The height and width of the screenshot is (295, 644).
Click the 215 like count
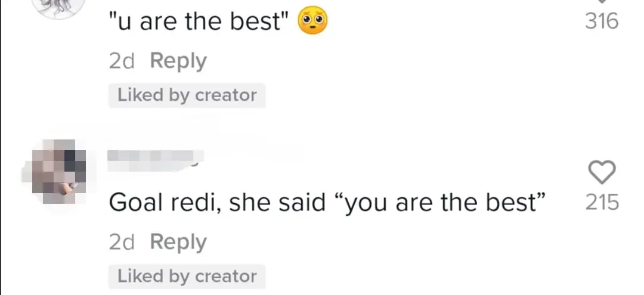click(x=601, y=203)
